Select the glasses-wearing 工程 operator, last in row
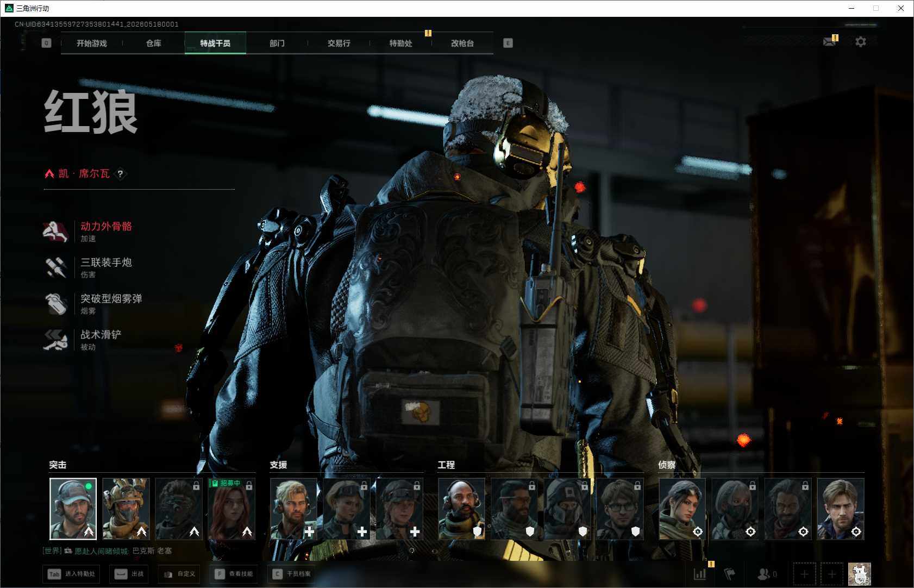Image resolution: width=914 pixels, height=588 pixels. [x=619, y=509]
